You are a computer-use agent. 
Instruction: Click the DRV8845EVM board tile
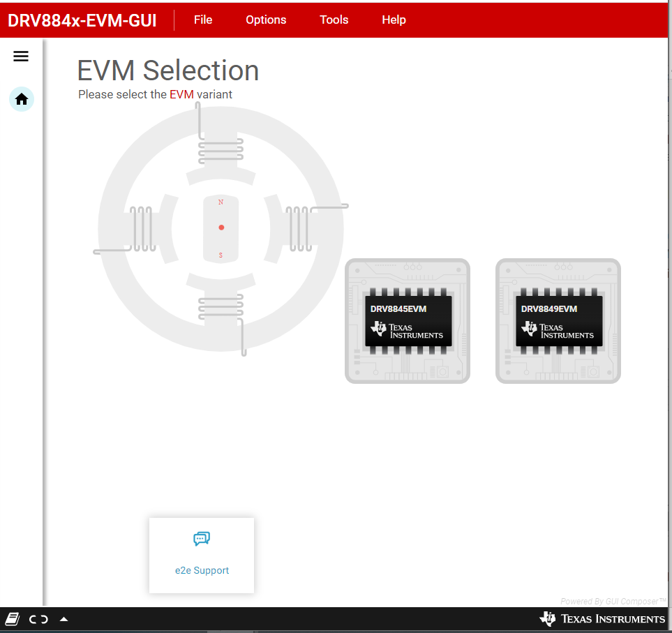click(x=408, y=321)
